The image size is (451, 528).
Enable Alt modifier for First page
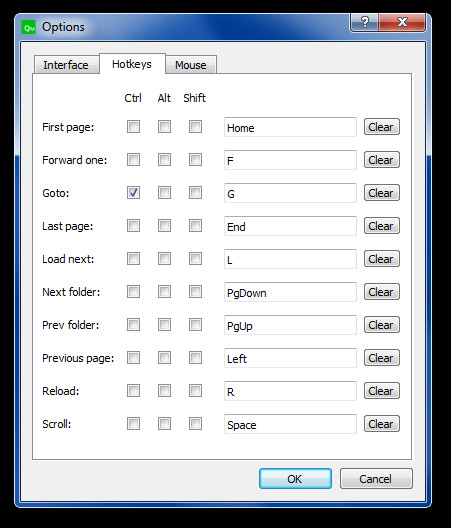pos(164,127)
